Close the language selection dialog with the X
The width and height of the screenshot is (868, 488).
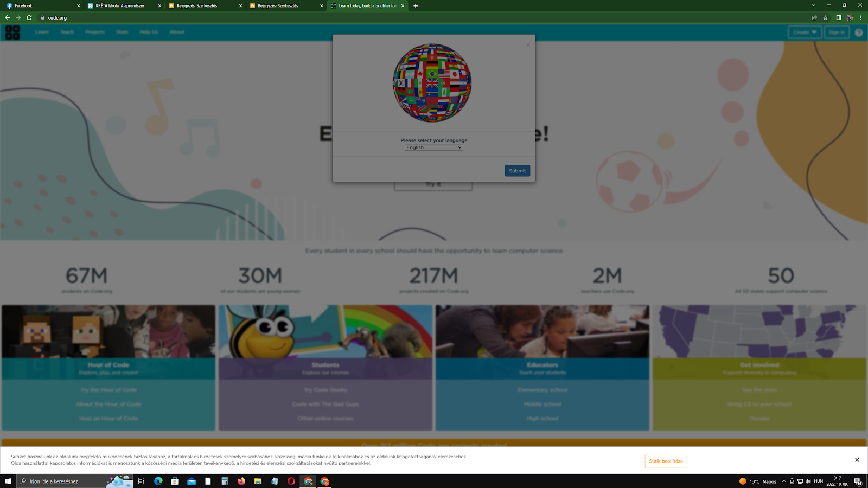[528, 45]
